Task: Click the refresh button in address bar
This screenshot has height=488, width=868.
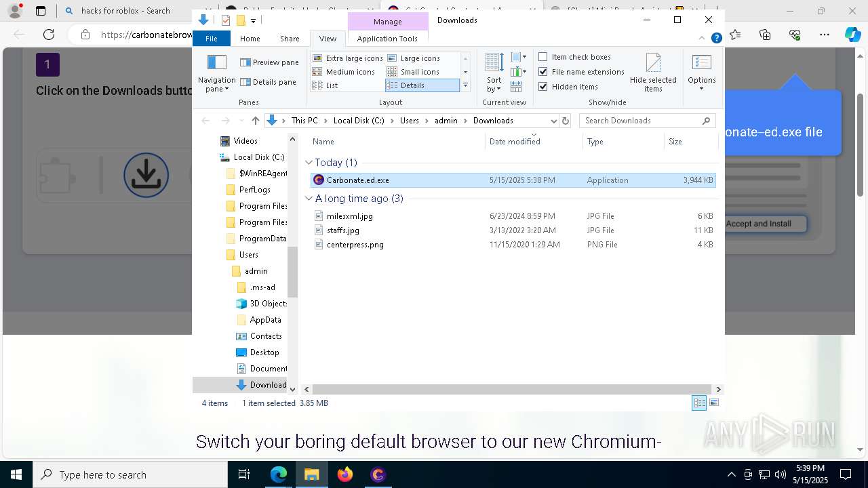Action: click(566, 121)
